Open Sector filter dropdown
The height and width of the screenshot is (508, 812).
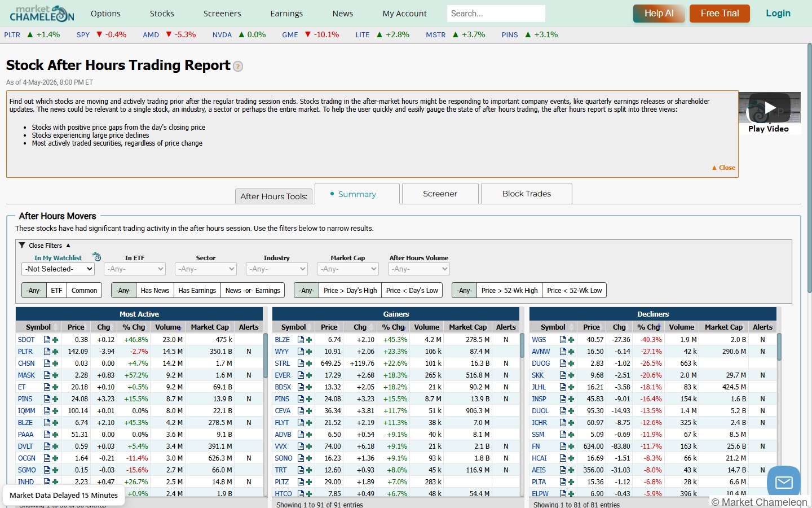click(x=206, y=269)
